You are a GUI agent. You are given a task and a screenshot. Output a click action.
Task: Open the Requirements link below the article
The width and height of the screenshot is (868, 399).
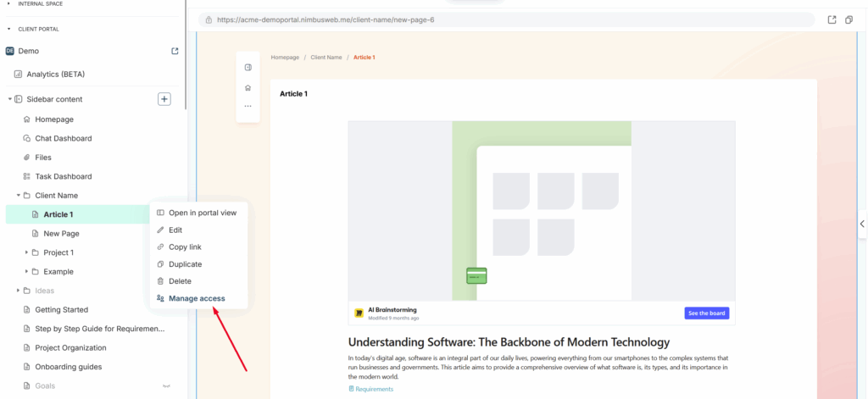pos(374,389)
